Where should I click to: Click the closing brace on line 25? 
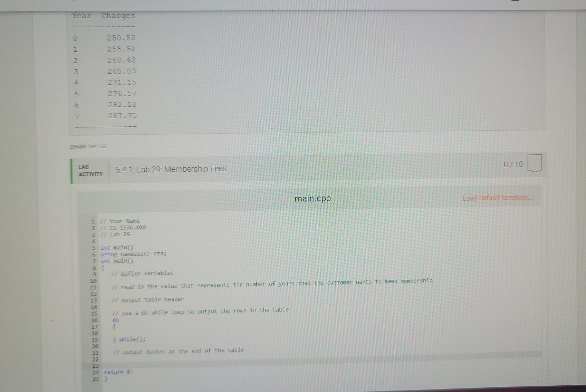(x=105, y=379)
